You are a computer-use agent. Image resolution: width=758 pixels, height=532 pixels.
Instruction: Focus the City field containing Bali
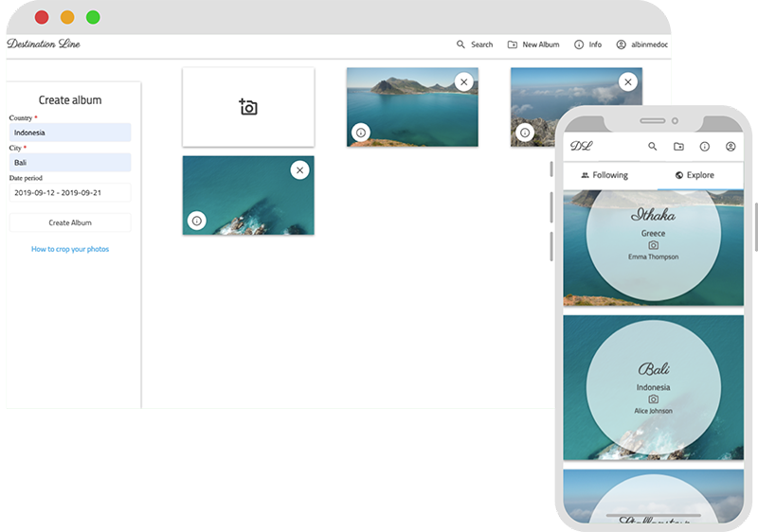[70, 162]
